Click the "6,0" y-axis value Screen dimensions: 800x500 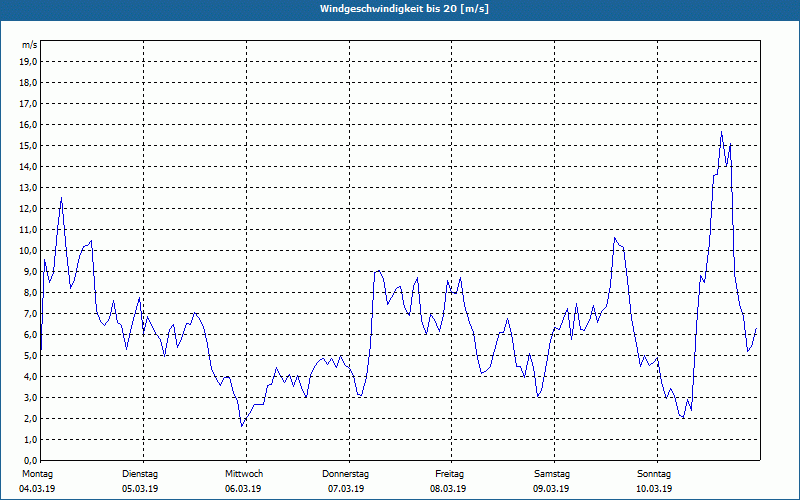tap(30, 334)
